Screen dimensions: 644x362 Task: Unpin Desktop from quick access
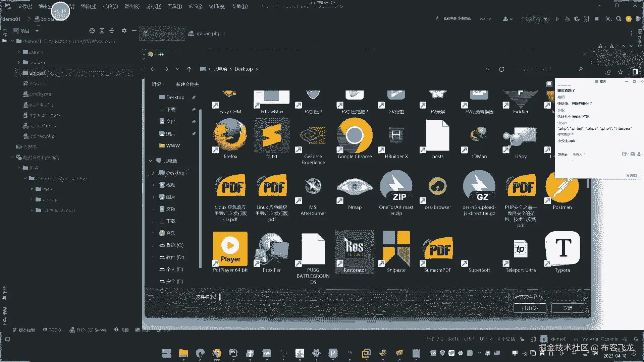click(194, 98)
